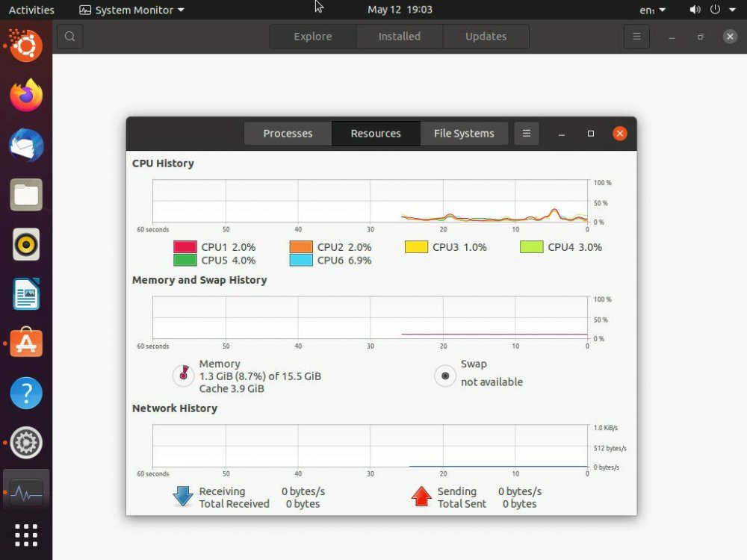Open Rhythmbox from the dock

tap(26, 244)
